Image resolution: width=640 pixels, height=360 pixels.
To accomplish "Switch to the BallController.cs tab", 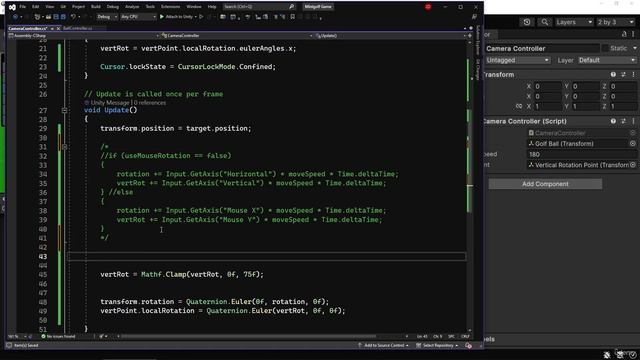I will coord(78,29).
